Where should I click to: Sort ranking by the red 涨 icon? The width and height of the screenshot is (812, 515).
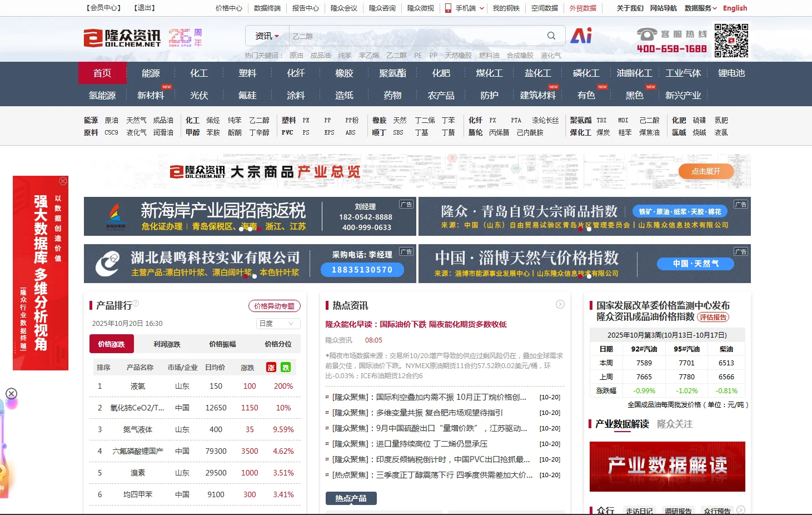coord(271,368)
